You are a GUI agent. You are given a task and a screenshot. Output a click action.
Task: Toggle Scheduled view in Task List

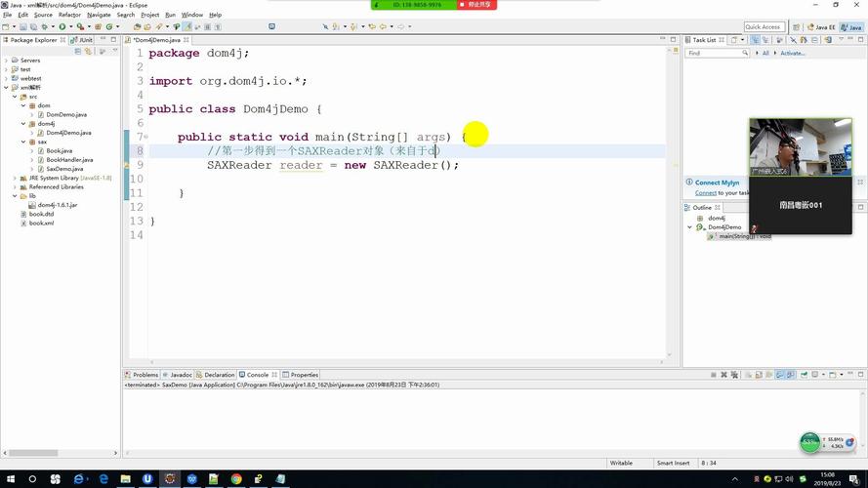click(765, 40)
